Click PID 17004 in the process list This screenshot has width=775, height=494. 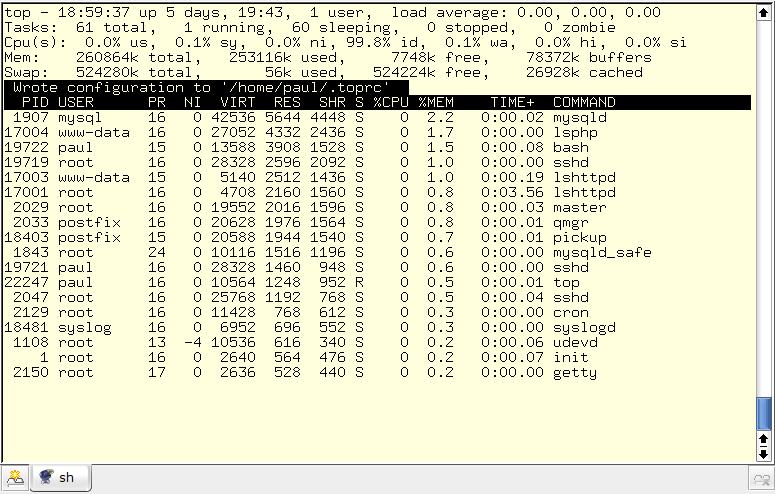coord(26,133)
